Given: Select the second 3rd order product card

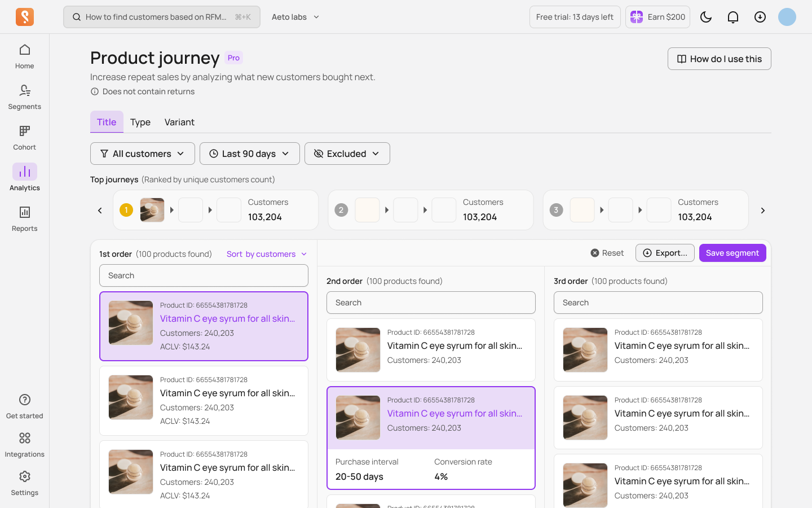Looking at the screenshot, I should pyautogui.click(x=658, y=418).
